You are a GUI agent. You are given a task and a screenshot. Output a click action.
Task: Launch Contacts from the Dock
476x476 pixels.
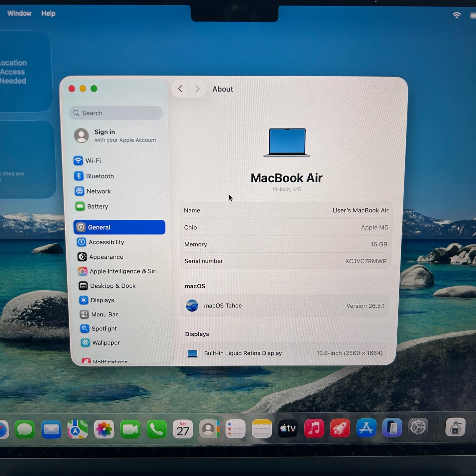[209, 429]
